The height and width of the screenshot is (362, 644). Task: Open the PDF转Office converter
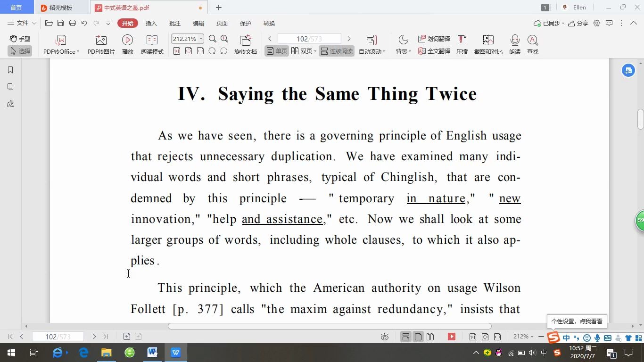click(x=61, y=45)
